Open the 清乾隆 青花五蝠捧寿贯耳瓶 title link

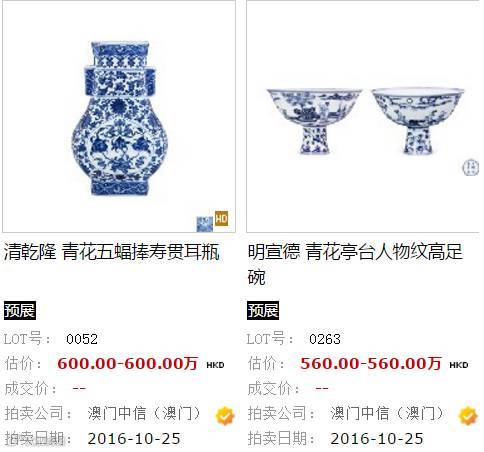tap(112, 252)
